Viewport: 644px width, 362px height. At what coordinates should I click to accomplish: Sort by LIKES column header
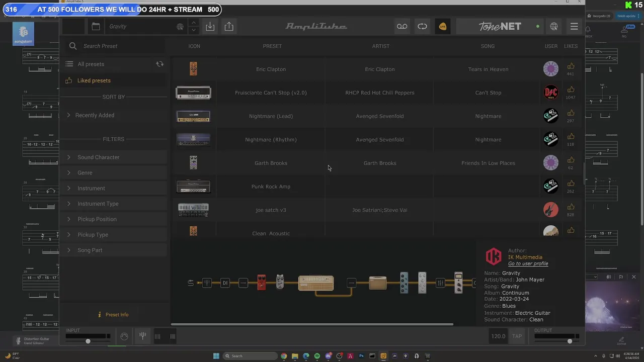tap(571, 46)
